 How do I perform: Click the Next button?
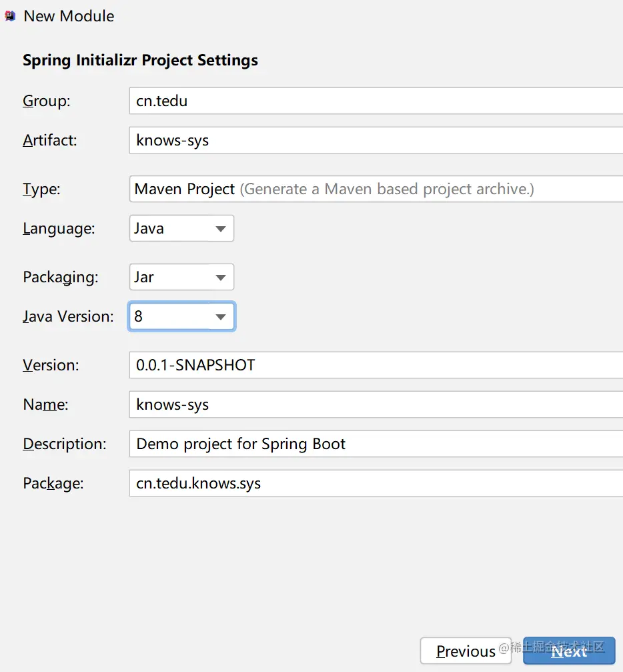569,651
